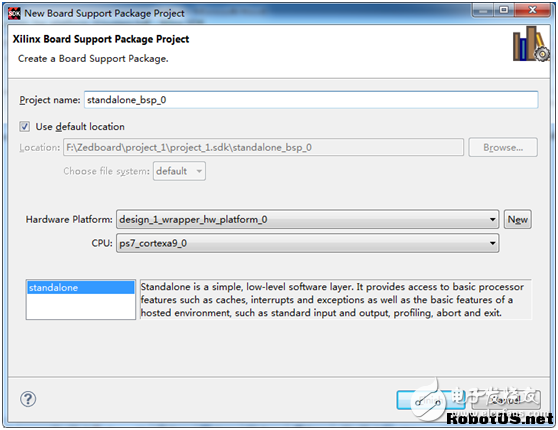Image resolution: width=558 pixels, height=430 pixels.
Task: Click the SDK logo in title bar
Action: (14, 13)
